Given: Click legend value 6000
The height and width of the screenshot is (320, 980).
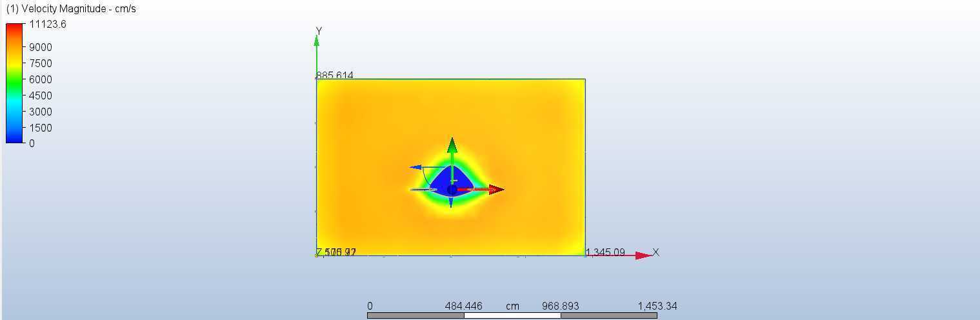Looking at the screenshot, I should 41,79.
